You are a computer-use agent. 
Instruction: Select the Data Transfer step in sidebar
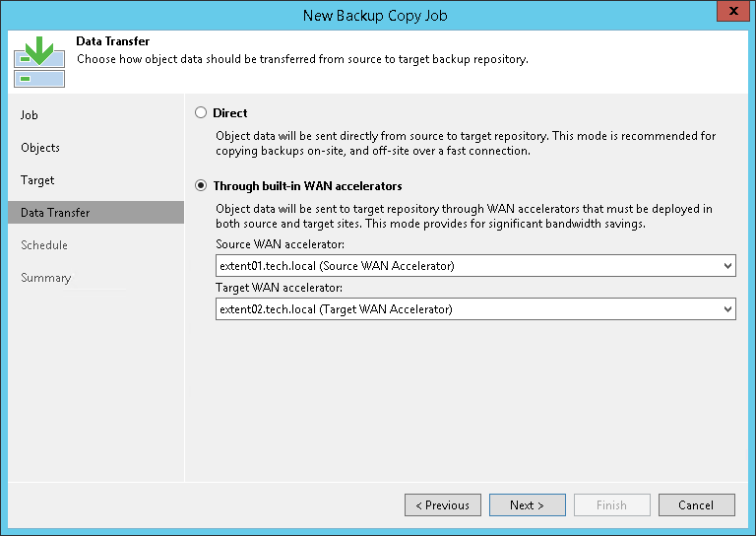pyautogui.click(x=55, y=213)
